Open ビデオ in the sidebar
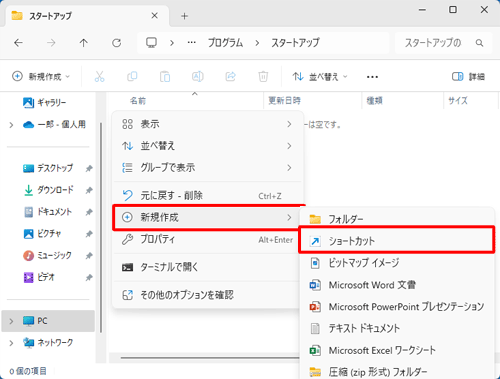 pyautogui.click(x=39, y=277)
